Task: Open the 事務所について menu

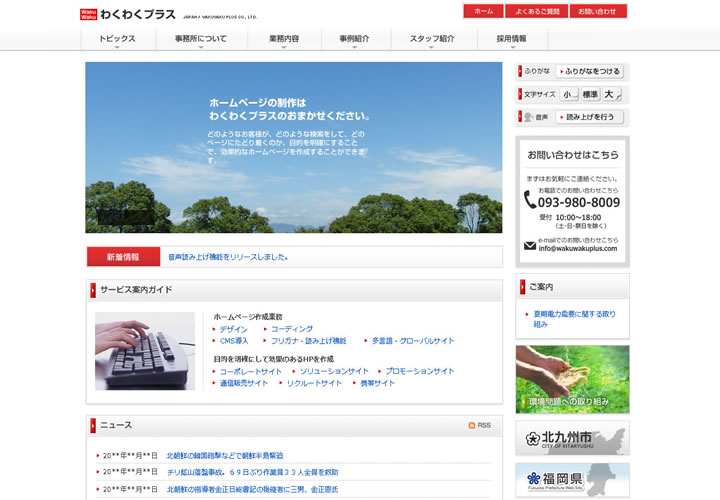Action: click(x=201, y=39)
